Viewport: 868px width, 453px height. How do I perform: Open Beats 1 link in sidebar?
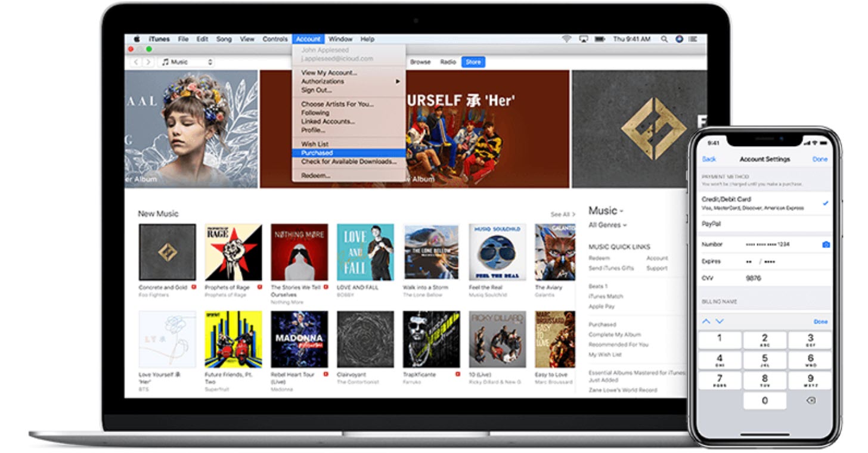click(x=598, y=287)
